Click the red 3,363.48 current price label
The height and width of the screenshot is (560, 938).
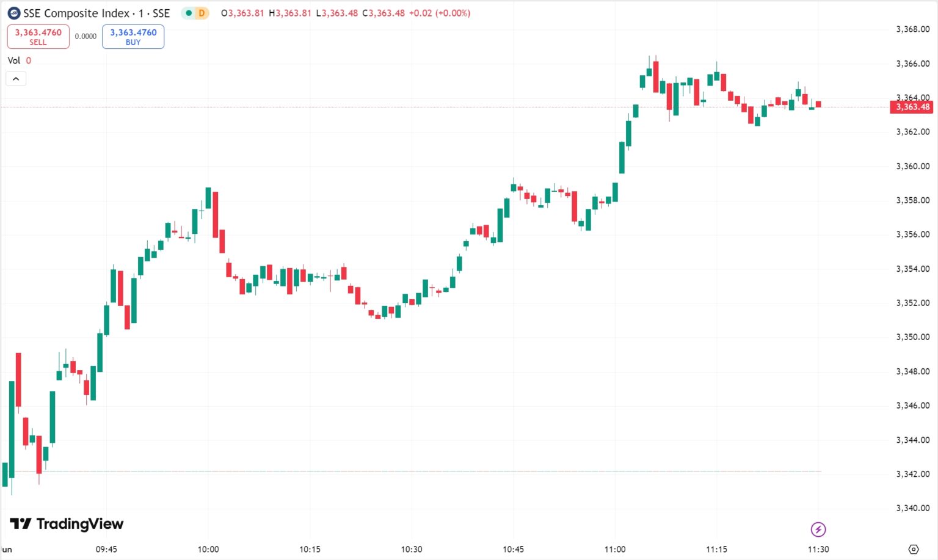point(912,107)
